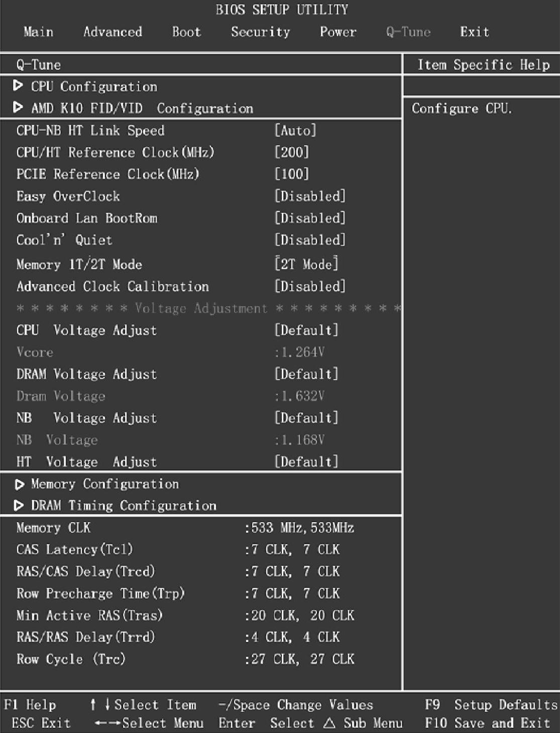560x733 pixels.
Task: Select the Security tab
Action: (x=260, y=32)
